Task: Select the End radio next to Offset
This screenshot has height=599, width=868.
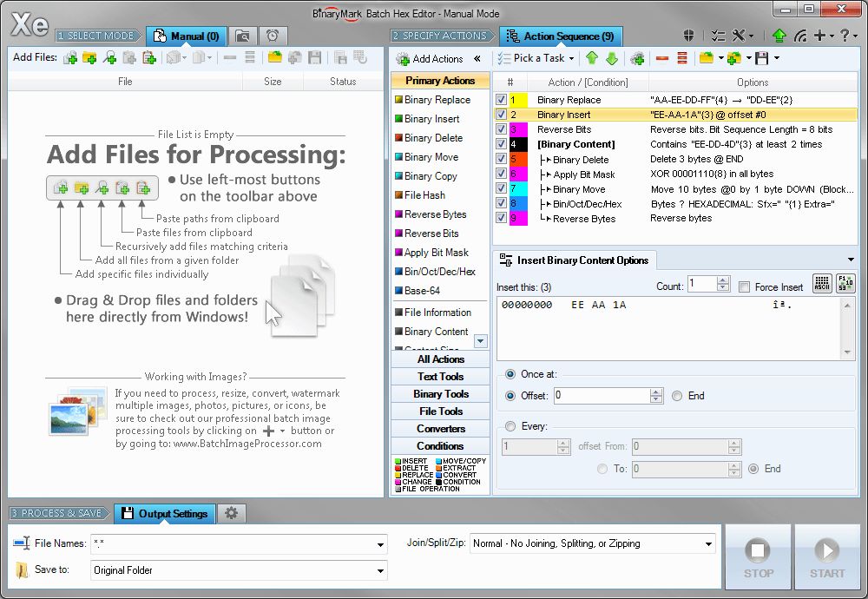Action: pyautogui.click(x=677, y=396)
